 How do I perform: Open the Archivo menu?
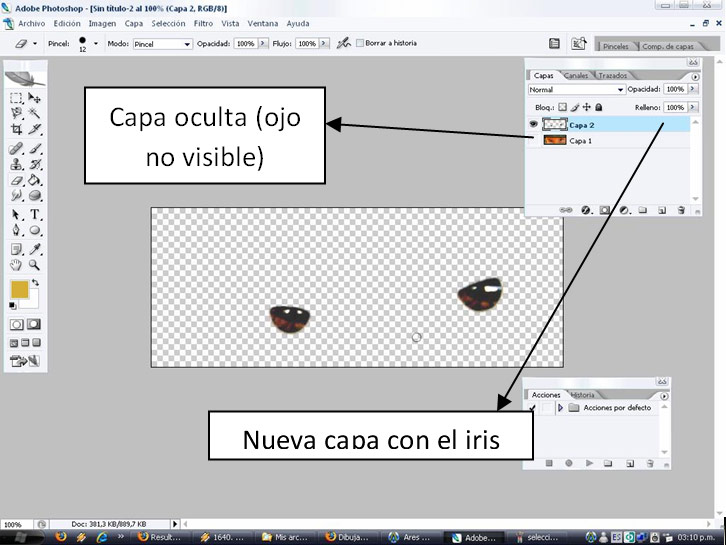click(31, 23)
